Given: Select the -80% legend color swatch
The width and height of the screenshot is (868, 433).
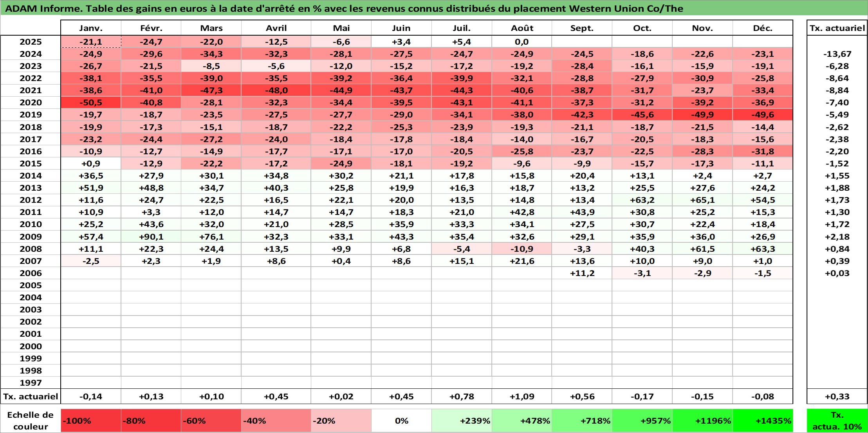Looking at the screenshot, I should pyautogui.click(x=151, y=421).
